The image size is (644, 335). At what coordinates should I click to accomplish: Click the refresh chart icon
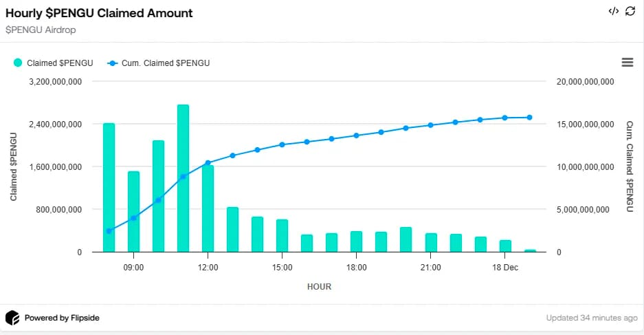[630, 11]
